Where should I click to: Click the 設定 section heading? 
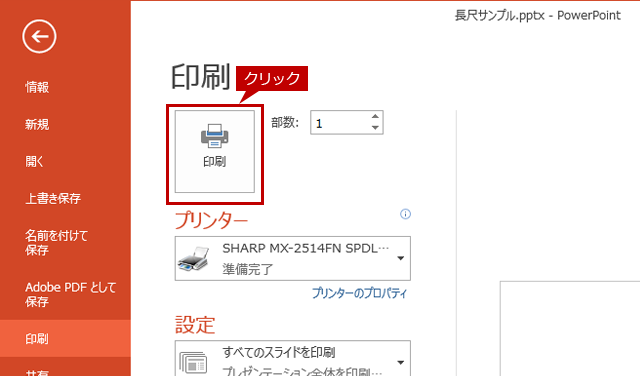[x=195, y=325]
